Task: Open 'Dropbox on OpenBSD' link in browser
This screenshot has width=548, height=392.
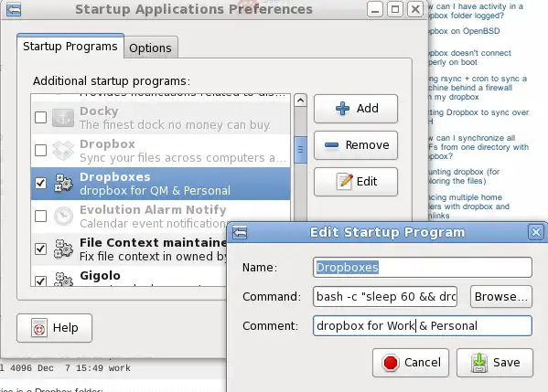Action: point(465,31)
